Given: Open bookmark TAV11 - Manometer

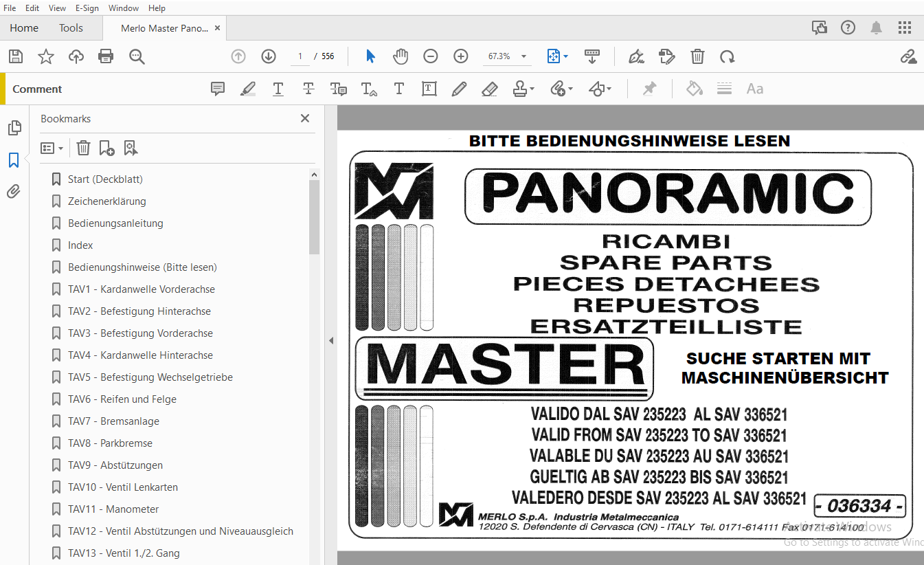Looking at the screenshot, I should tap(113, 509).
